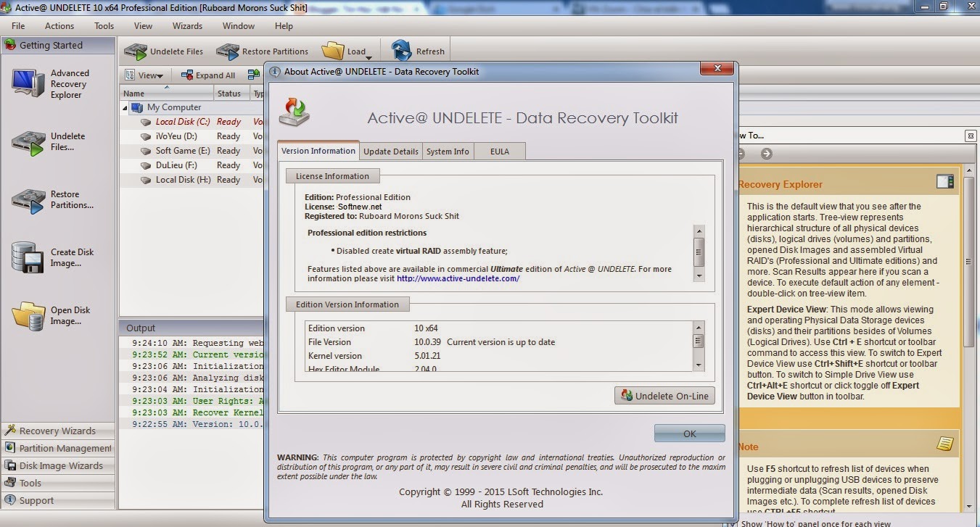Click the How To panel scrollbar thumb
The image size is (980, 527).
[x=969, y=261]
